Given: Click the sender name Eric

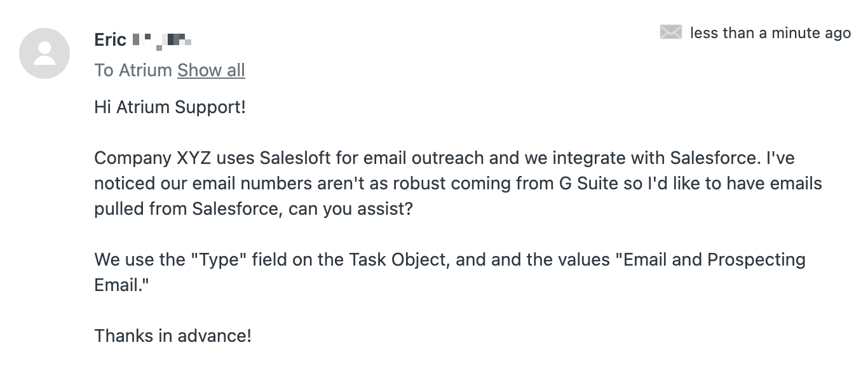Looking at the screenshot, I should click(x=111, y=39).
